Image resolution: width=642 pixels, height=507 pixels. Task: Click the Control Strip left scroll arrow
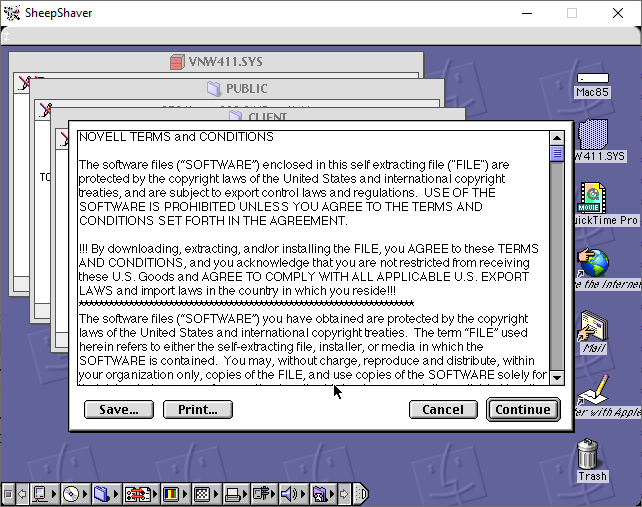[x=23, y=494]
